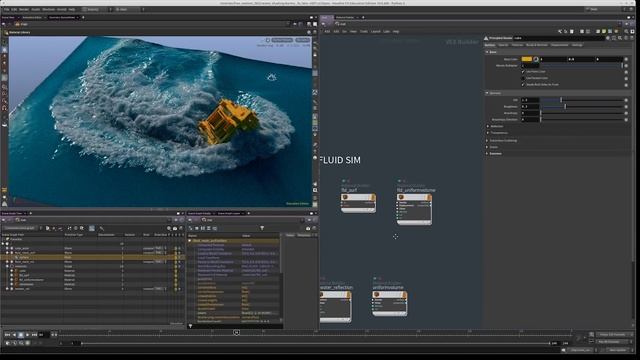
Task: Select the fld_surf material node
Action: (x=358, y=203)
